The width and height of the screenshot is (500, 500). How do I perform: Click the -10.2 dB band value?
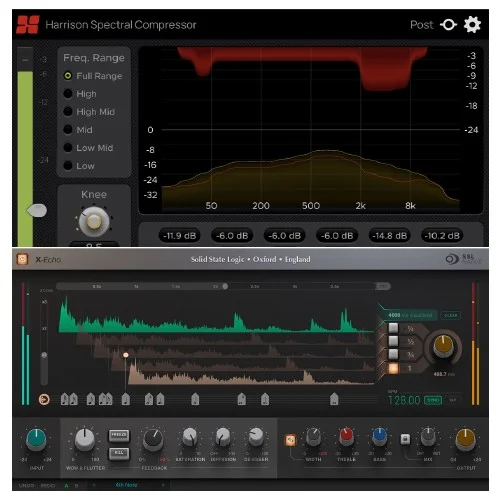(x=442, y=236)
